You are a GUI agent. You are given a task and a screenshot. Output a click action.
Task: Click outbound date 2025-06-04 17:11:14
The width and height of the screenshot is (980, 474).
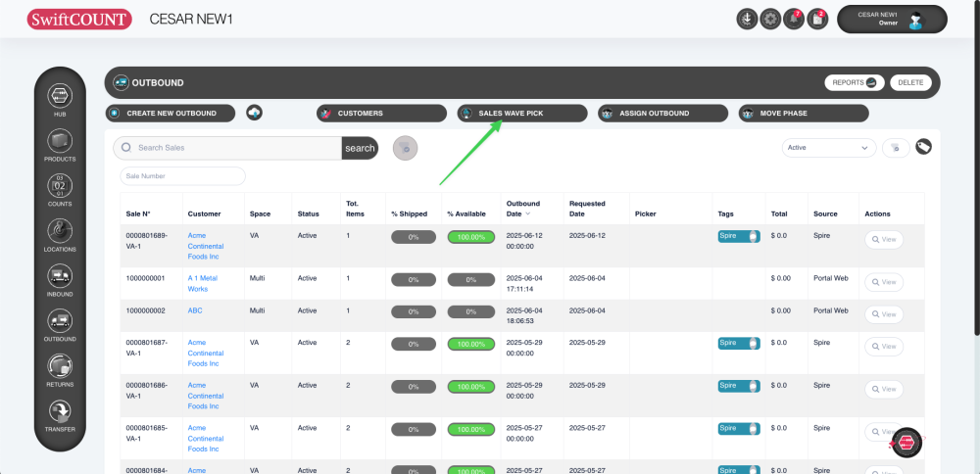coord(523,284)
